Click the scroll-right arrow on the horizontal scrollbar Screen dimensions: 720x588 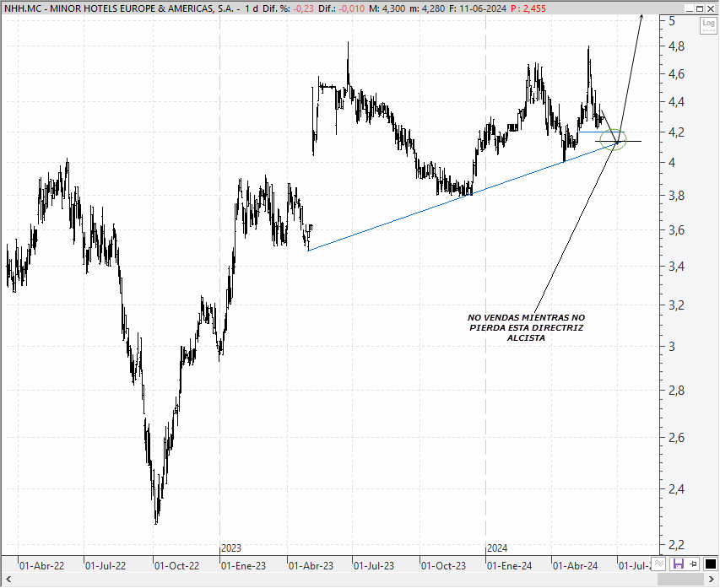[x=712, y=580]
